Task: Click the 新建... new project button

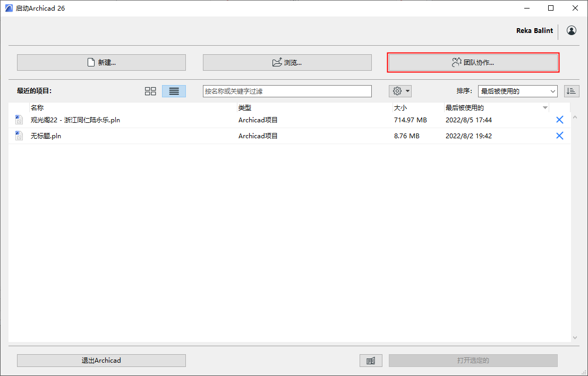Action: 101,62
